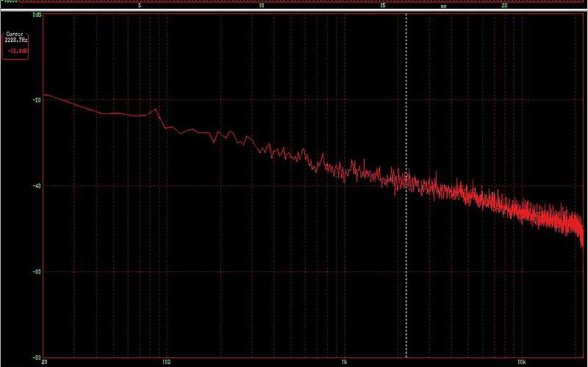
Task: Click the 20 ms mark on the time ruler
Action: 503,5
